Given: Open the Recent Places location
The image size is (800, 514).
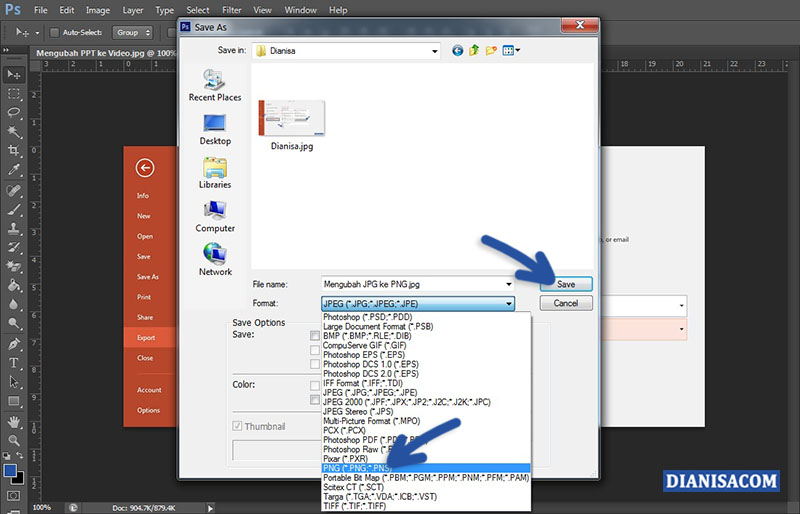Looking at the screenshot, I should 215,86.
